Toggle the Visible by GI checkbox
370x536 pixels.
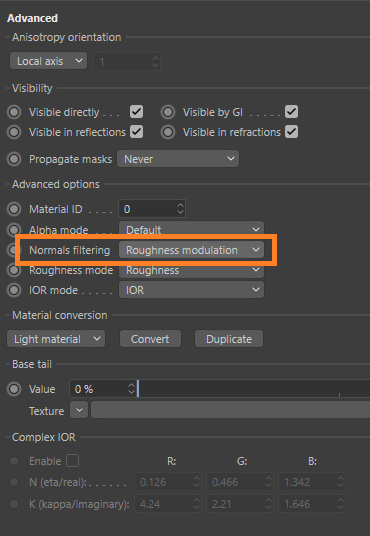point(291,112)
